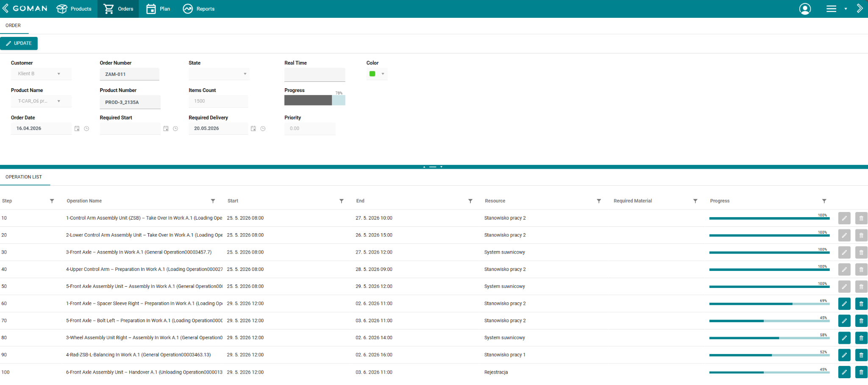The width and height of the screenshot is (868, 385).
Task: Click the GOMAN back chevron icon
Action: [6, 8]
